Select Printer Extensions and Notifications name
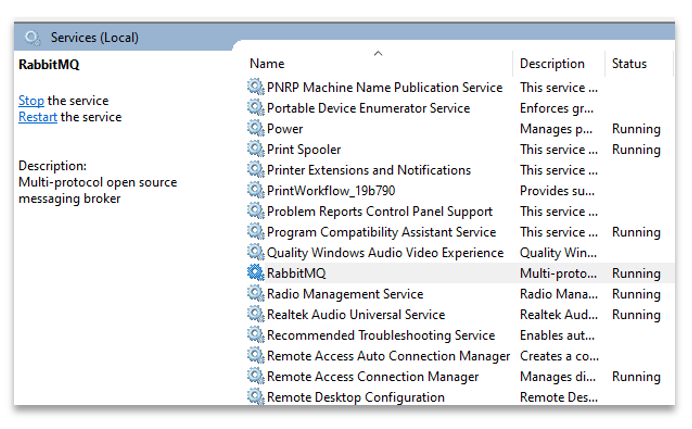The image size is (692, 429). pyautogui.click(x=369, y=170)
